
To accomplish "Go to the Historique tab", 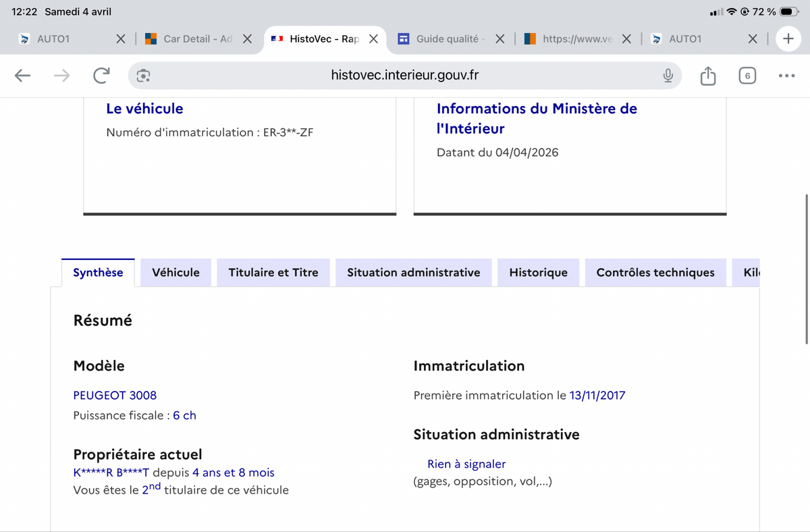I will click(x=539, y=273).
